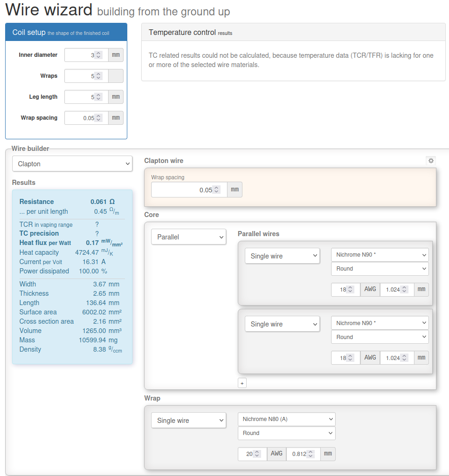Click the second core wire 1.024 mm stepper
449x476 pixels.
pyautogui.click(x=404, y=358)
